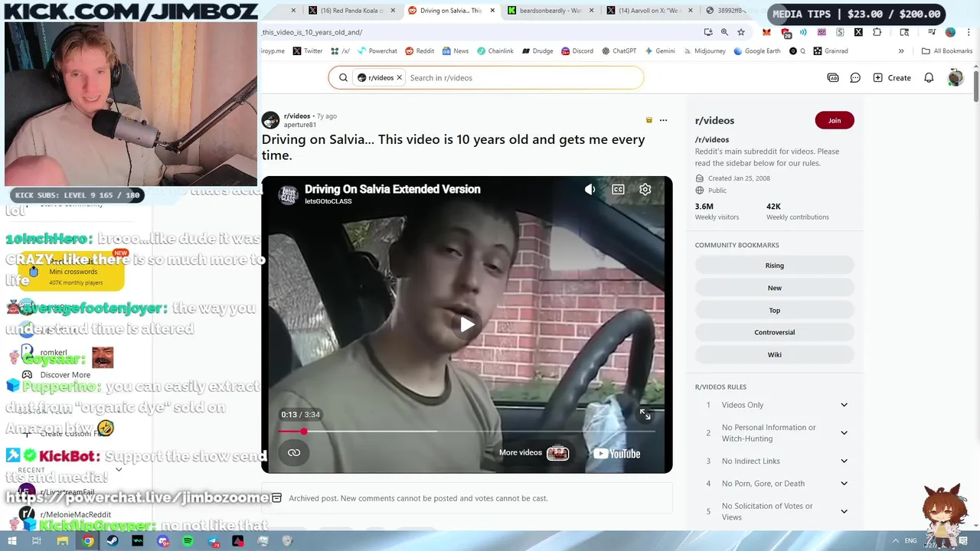The image size is (980, 551).
Task: Open Discord from the taskbar
Action: pyautogui.click(x=163, y=541)
